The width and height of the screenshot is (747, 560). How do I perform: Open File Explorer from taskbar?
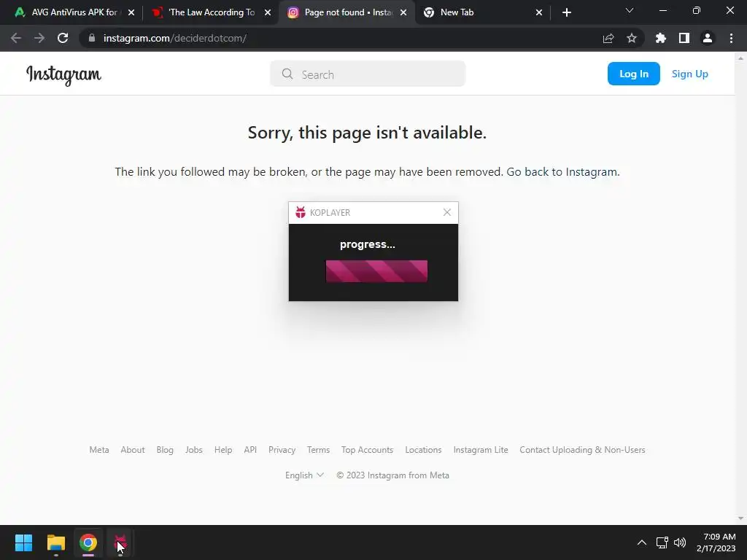[56, 542]
